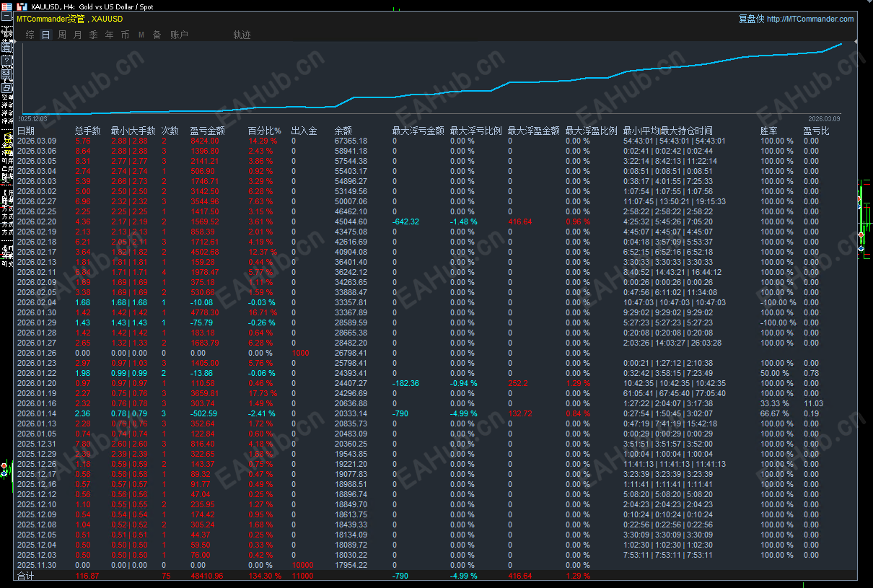Click the 次数 column header
Screen dimensions: 873x588
point(170,131)
